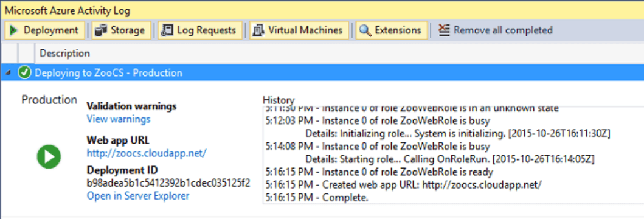
Task: Click the Remove all completed icon
Action: pos(445,30)
